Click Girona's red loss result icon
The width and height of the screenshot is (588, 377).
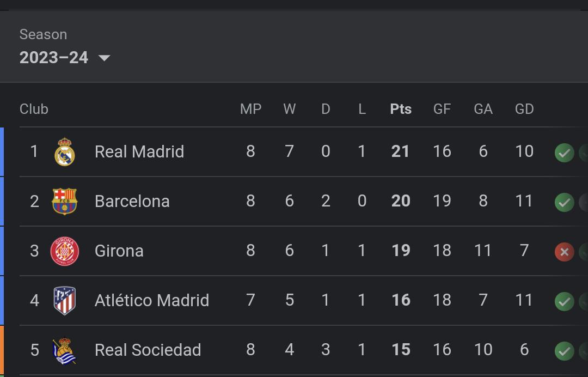tap(565, 252)
